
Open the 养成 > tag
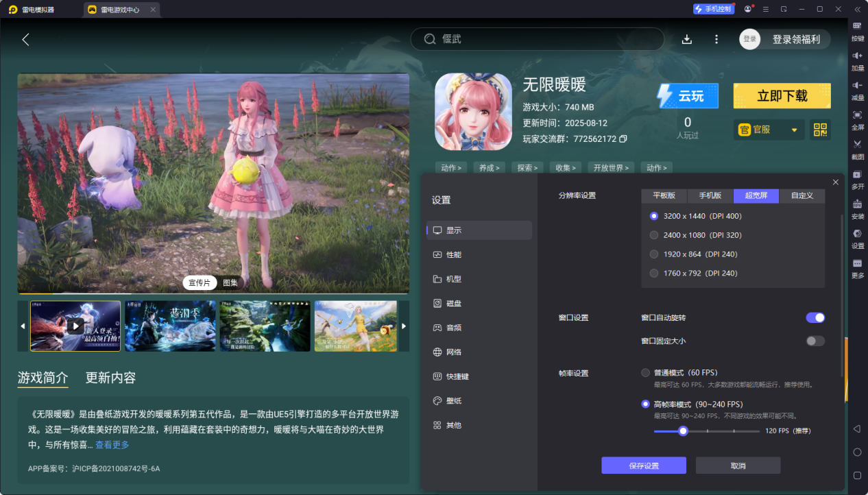pos(490,167)
